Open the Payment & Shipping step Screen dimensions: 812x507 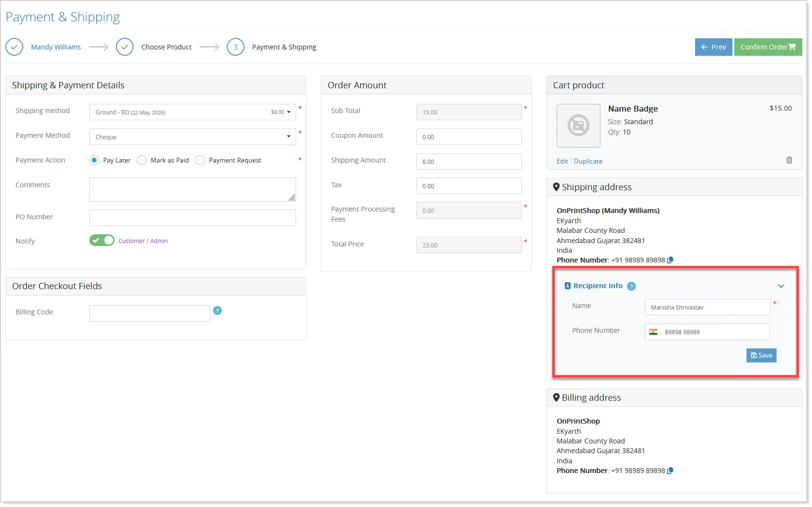(284, 47)
